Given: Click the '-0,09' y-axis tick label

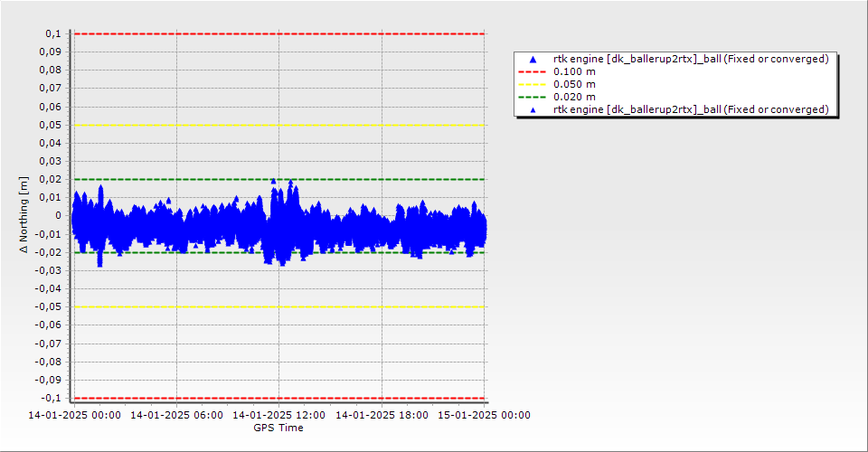Looking at the screenshot, I should point(48,380).
